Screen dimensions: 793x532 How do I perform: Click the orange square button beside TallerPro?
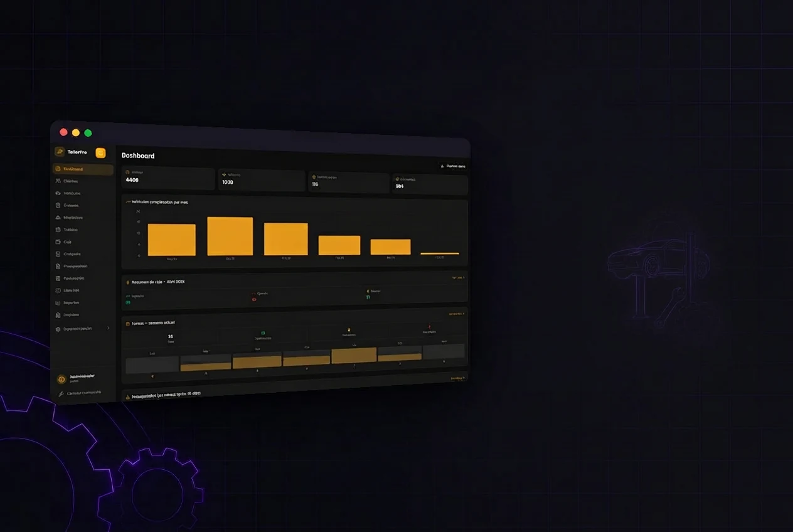100,152
